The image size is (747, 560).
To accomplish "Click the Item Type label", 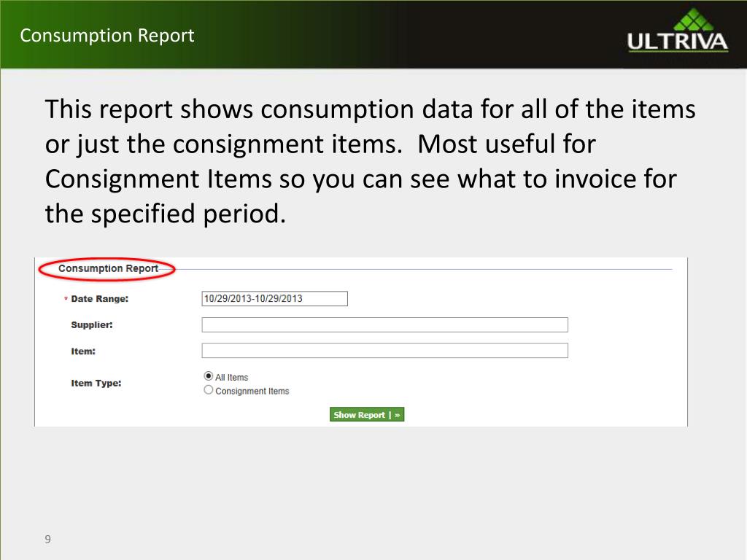I will coord(96,384).
